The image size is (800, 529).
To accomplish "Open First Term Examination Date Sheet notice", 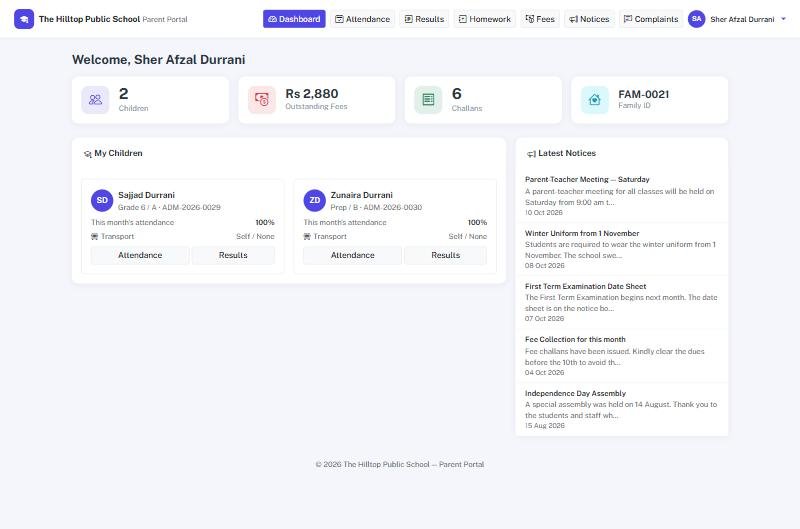I will point(586,286).
